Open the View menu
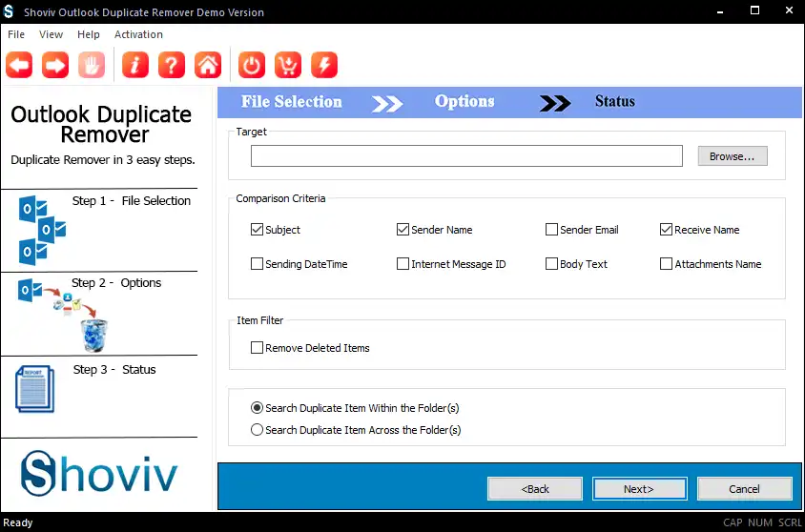Screen dimensions: 805x532 51,34
